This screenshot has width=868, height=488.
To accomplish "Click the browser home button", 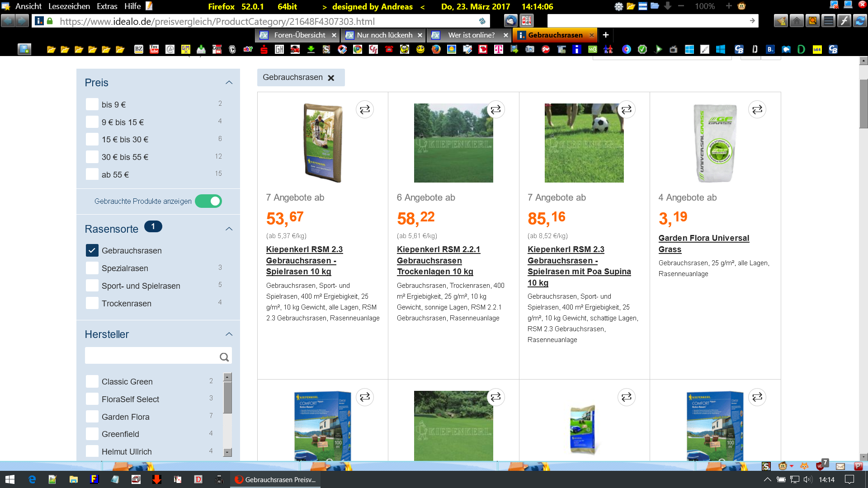I will tap(797, 21).
